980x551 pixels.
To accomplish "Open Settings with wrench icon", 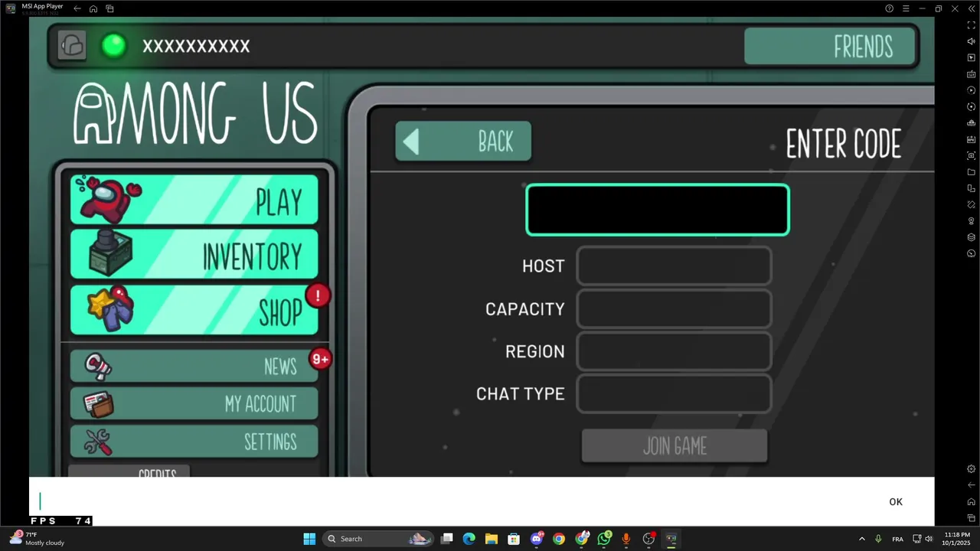I will click(x=194, y=441).
